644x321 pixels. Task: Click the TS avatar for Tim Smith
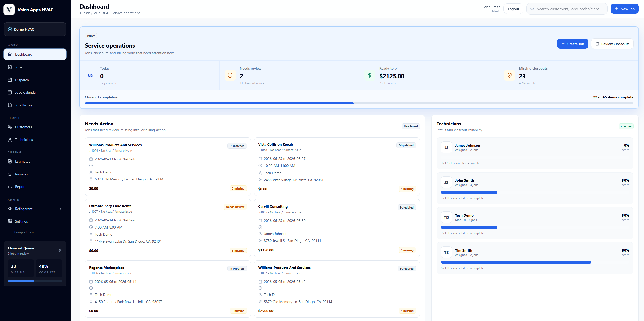tap(446, 252)
